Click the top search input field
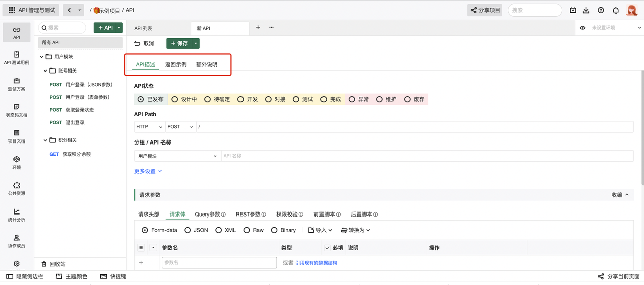This screenshot has height=285, width=644. 535,10
